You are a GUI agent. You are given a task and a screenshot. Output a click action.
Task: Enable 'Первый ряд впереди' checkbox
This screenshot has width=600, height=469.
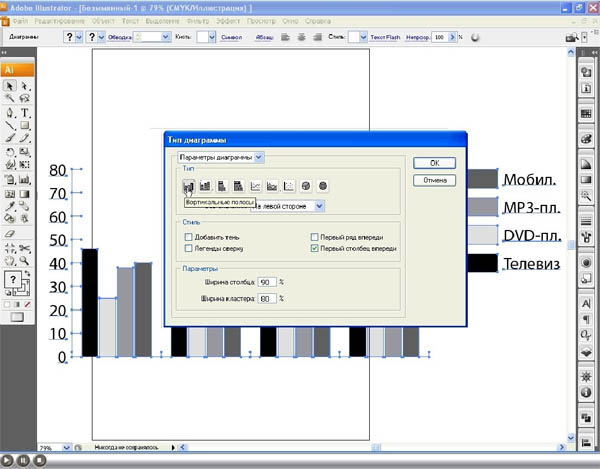pyautogui.click(x=315, y=236)
